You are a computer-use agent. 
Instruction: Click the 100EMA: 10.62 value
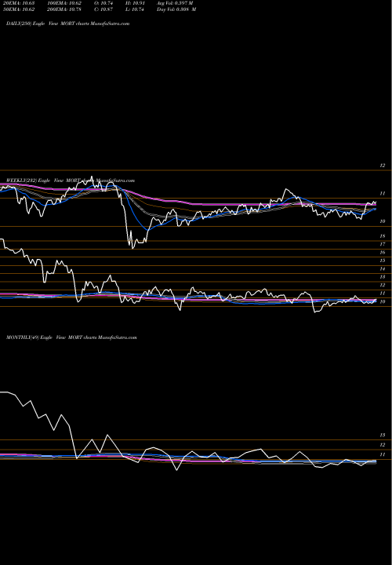(x=64, y=3)
